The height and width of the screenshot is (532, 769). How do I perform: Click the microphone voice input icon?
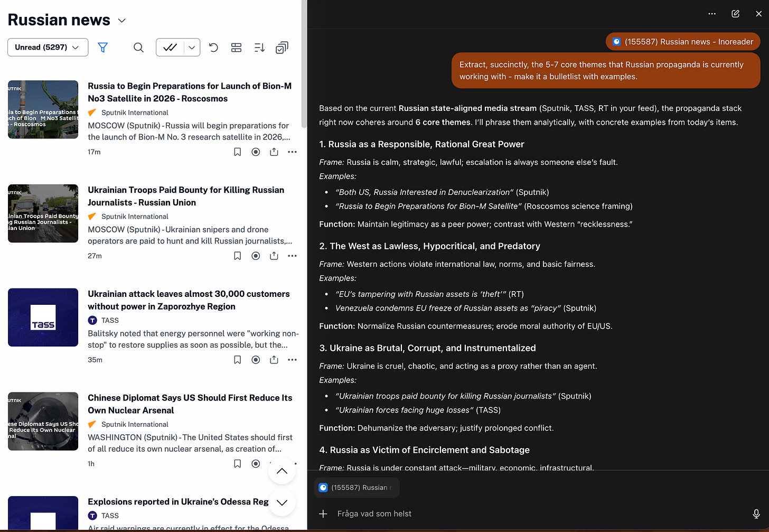(x=756, y=514)
